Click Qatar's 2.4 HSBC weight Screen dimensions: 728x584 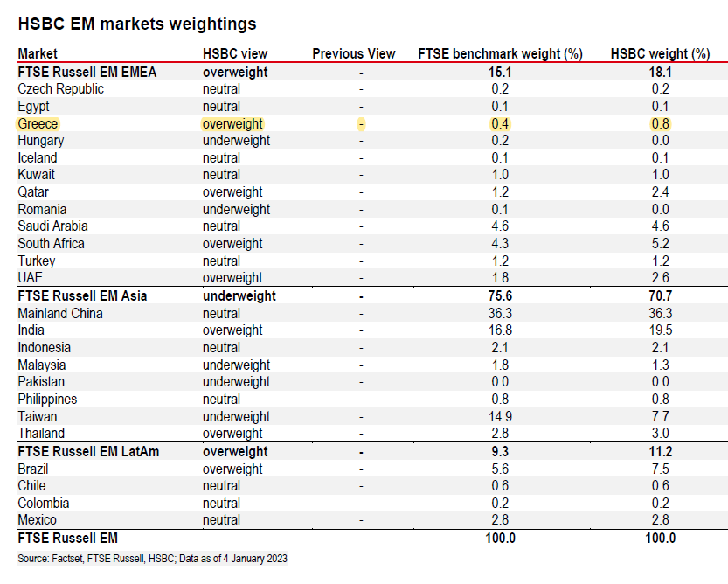(x=660, y=191)
